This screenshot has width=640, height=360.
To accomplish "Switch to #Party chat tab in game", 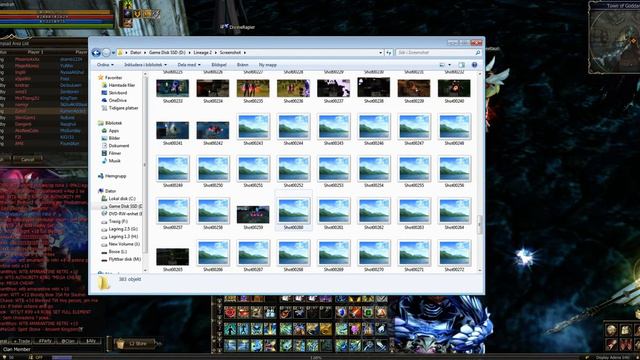I will click(46, 341).
